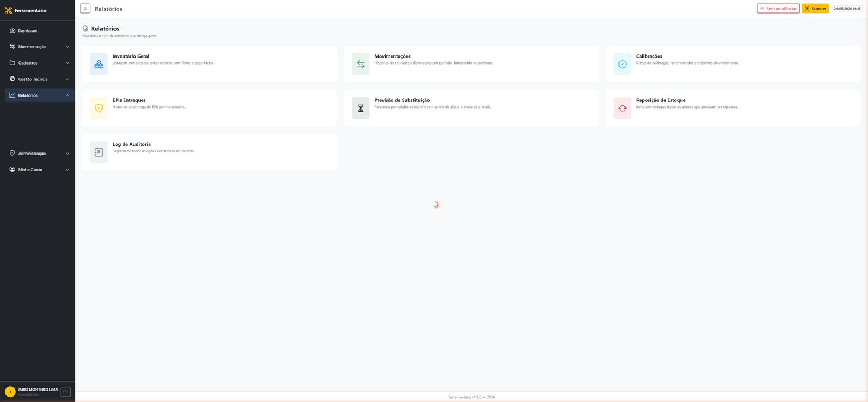Click the logout icon beside the user name
The image size is (868, 402).
(x=66, y=392)
